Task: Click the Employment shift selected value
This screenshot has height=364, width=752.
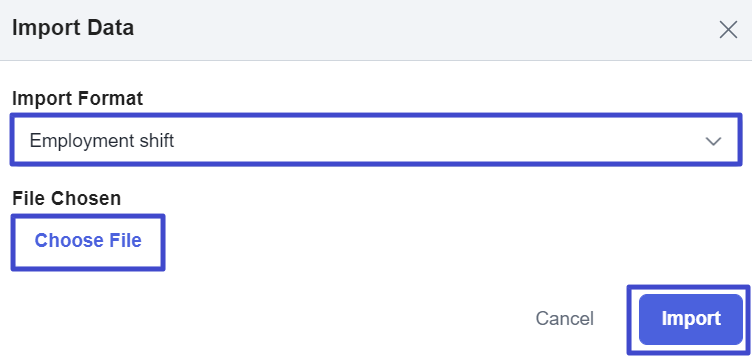Action: 102,141
